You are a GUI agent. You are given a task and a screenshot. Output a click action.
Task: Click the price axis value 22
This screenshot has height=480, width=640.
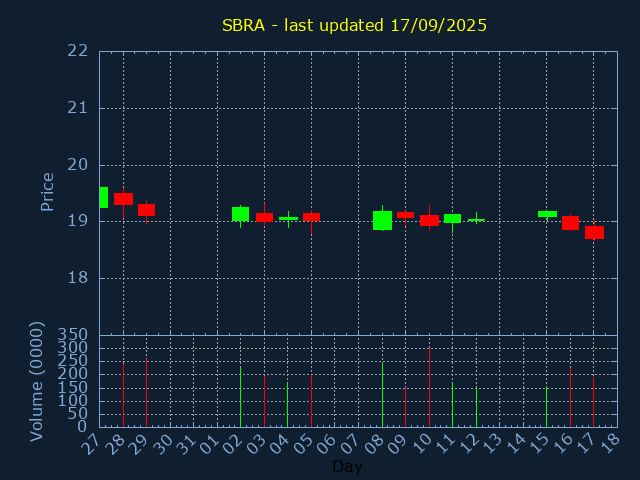(78, 51)
